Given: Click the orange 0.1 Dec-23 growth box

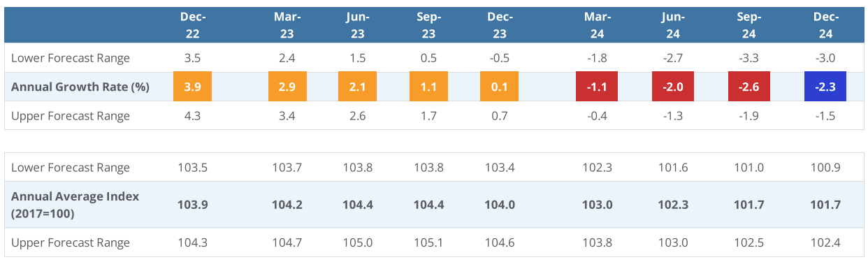Looking at the screenshot, I should click(499, 87).
